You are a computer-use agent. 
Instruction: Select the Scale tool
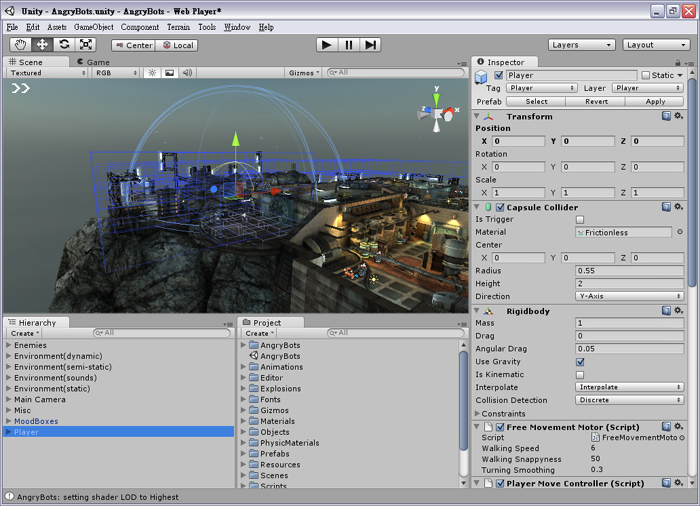pos(86,45)
